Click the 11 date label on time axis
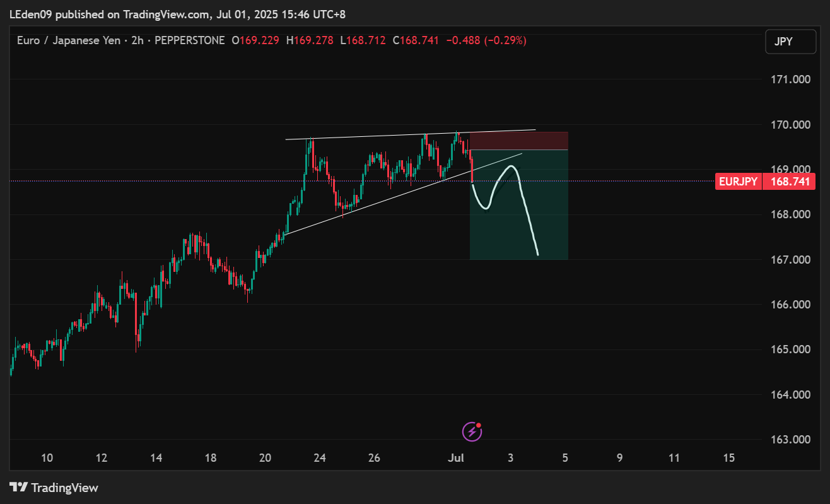Screen dimensions: 830x504 click(674, 458)
